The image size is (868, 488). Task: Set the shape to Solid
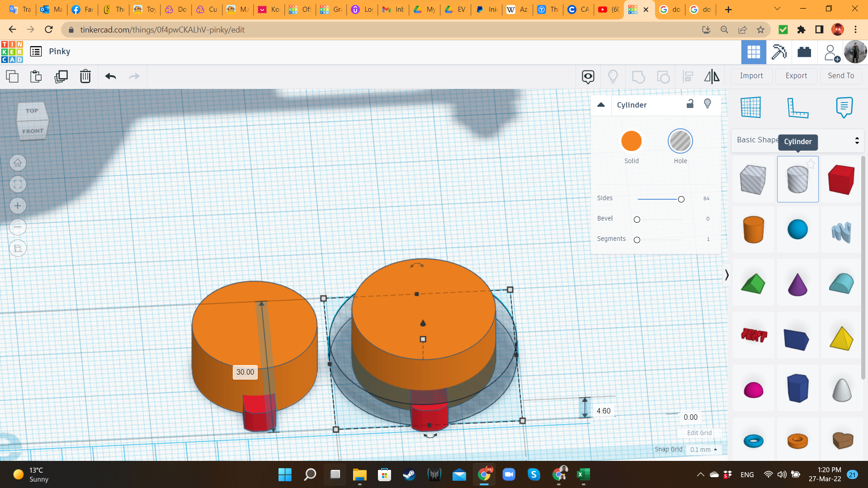coord(631,141)
